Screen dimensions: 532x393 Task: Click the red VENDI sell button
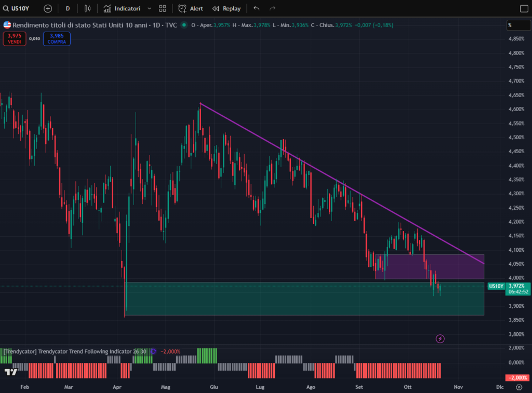pos(14,38)
